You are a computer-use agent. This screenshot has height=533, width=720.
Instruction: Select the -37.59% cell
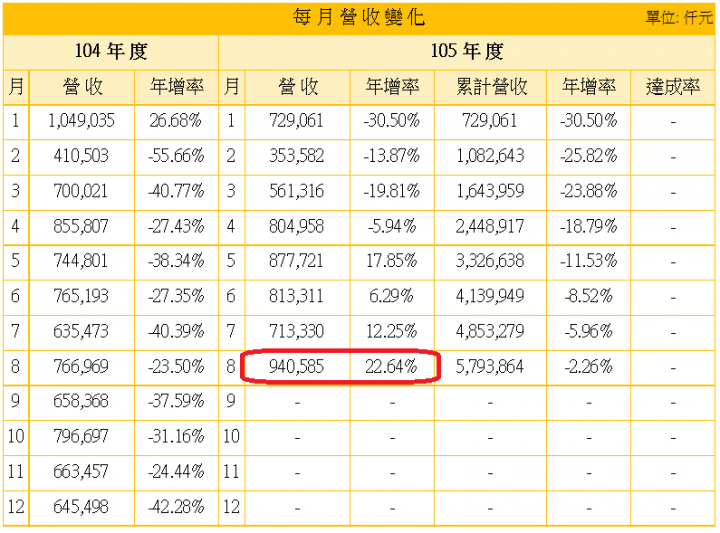(x=176, y=402)
